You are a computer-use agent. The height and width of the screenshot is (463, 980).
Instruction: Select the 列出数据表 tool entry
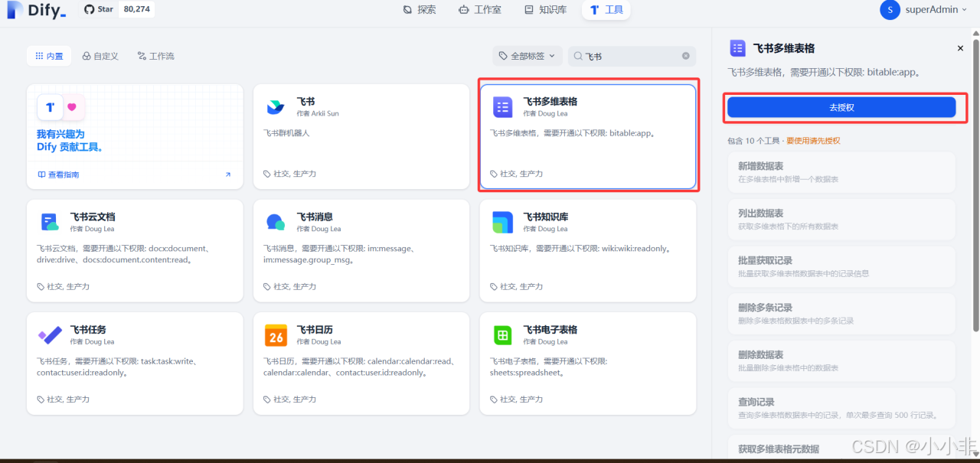tap(841, 219)
